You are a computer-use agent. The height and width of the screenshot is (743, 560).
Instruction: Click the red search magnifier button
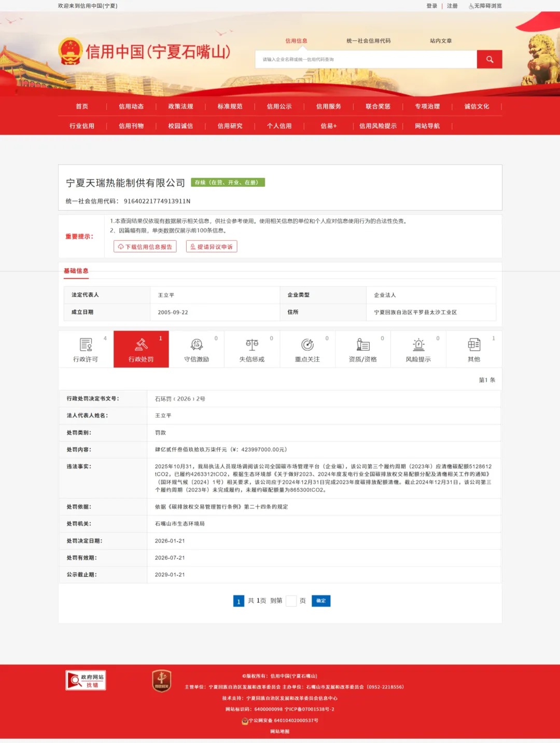coord(489,59)
